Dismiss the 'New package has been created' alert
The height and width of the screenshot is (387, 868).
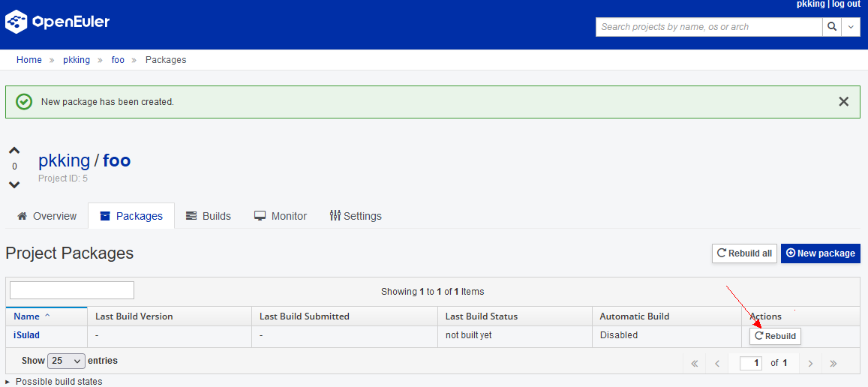(x=843, y=102)
